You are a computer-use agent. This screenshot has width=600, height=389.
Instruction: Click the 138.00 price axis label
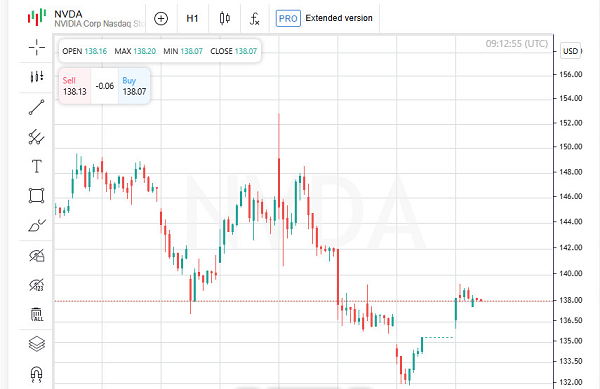pyautogui.click(x=571, y=300)
